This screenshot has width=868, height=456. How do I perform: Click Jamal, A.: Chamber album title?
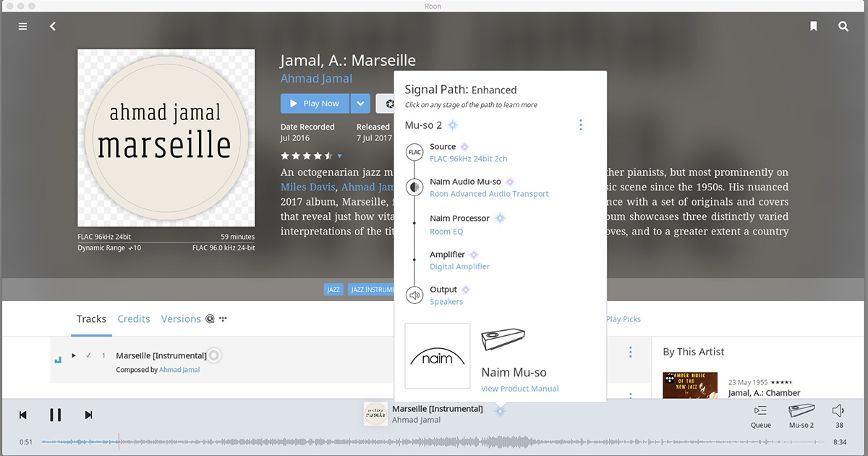765,393
